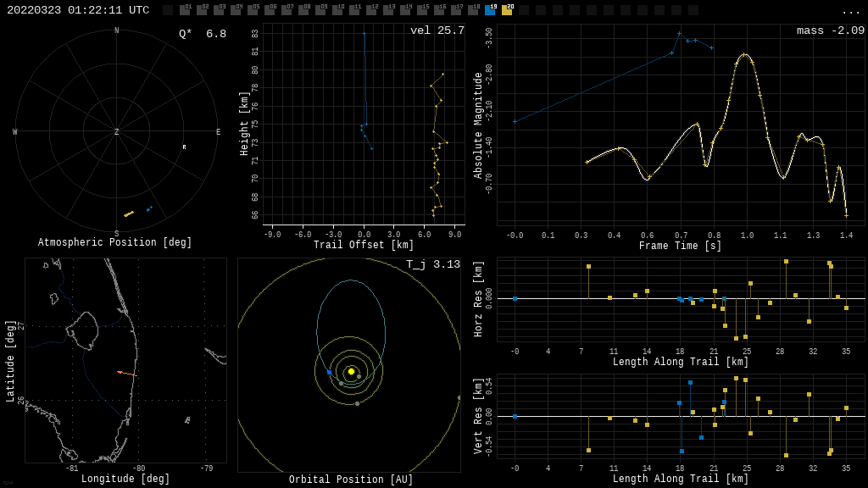Image resolution: width=868 pixels, height=488 pixels.
Task: Select station square 09 in top bar
Action: pos(320,10)
